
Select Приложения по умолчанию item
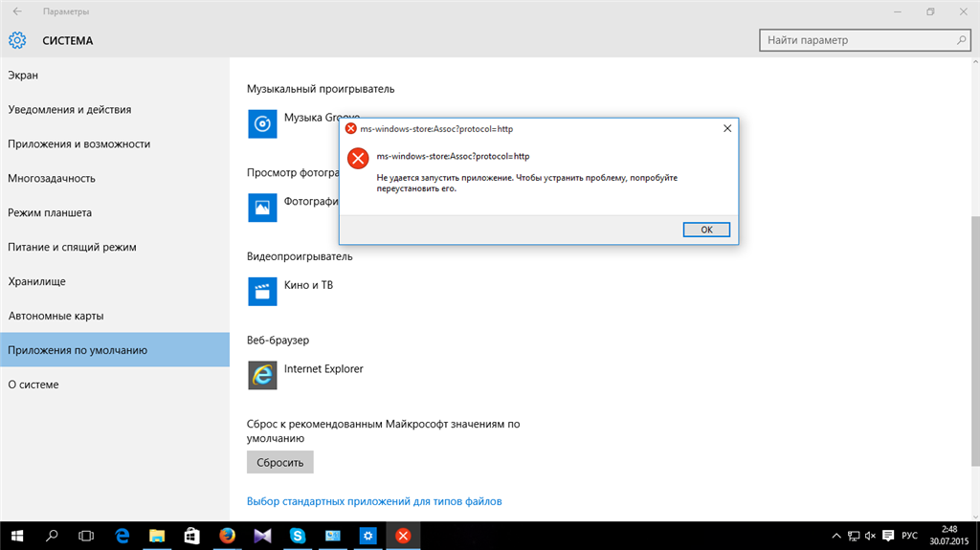115,349
